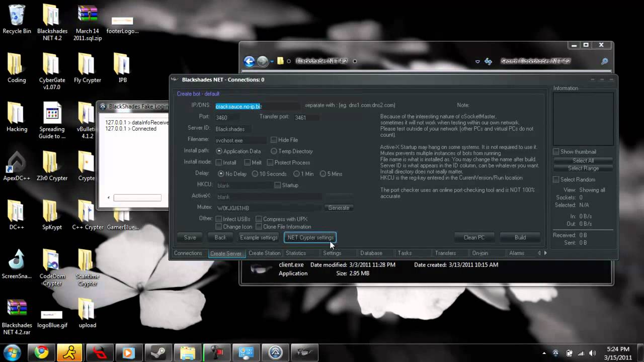Open the Scantime Crypter folder
Screen dimensions: 644x362
click(88, 267)
